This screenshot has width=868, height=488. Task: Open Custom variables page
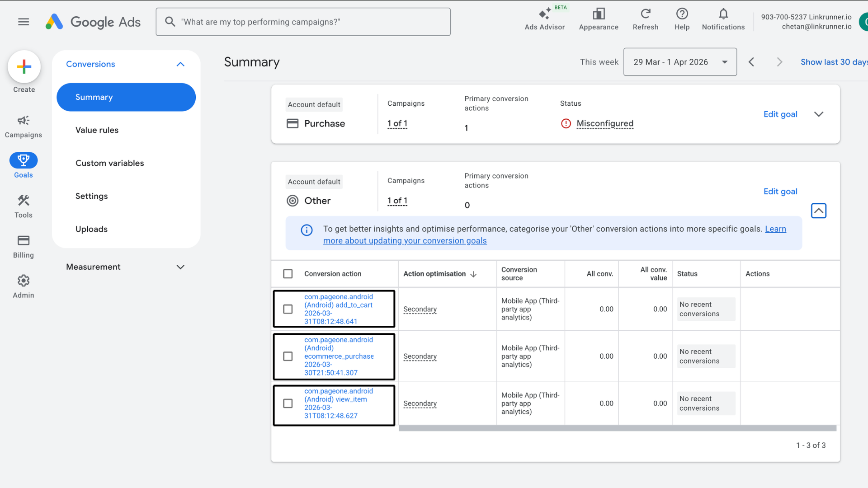(x=109, y=163)
